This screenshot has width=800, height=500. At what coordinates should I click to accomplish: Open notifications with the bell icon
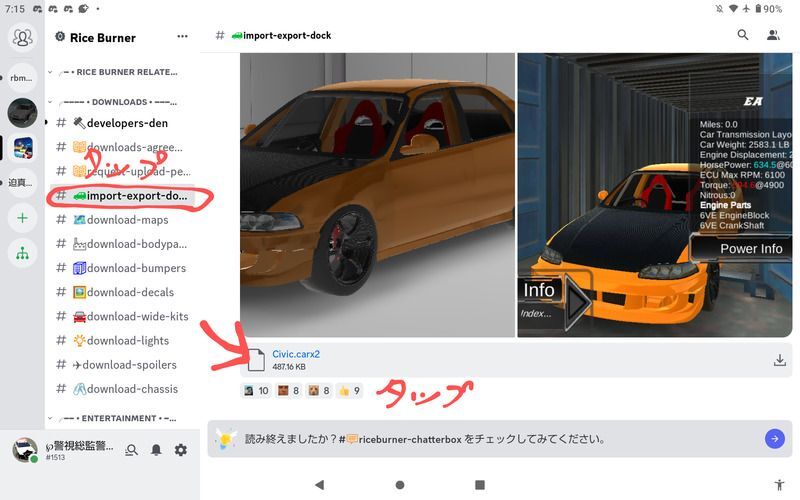pos(156,450)
